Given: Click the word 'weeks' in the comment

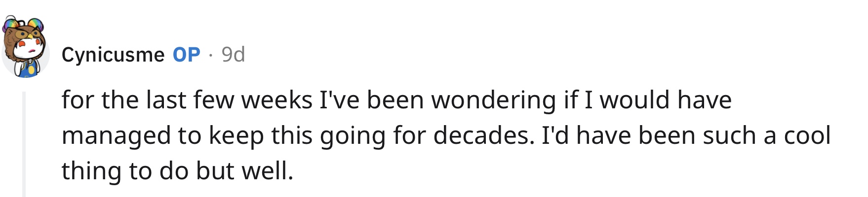Looking at the screenshot, I should pos(276,100).
